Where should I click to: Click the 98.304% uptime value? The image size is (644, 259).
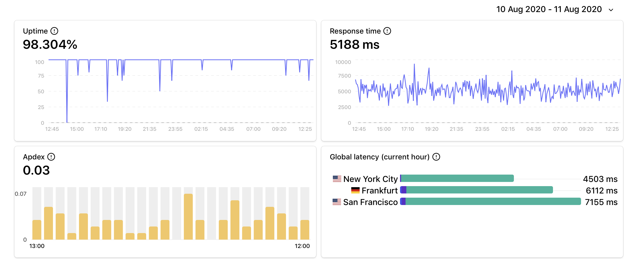click(50, 45)
